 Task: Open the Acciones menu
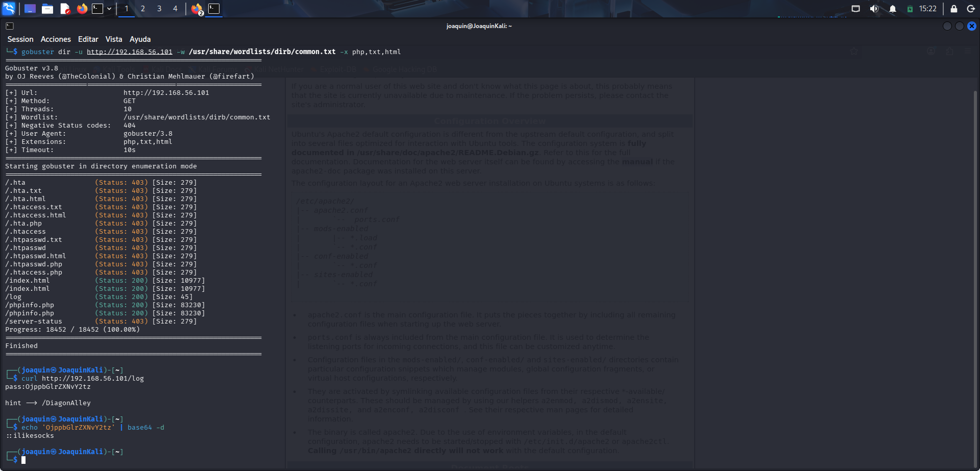pos(56,39)
